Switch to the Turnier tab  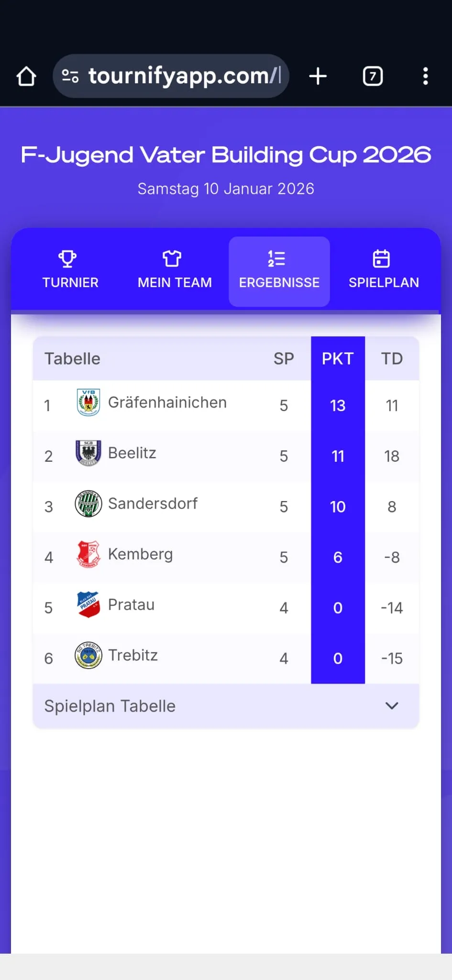pyautogui.click(x=70, y=271)
